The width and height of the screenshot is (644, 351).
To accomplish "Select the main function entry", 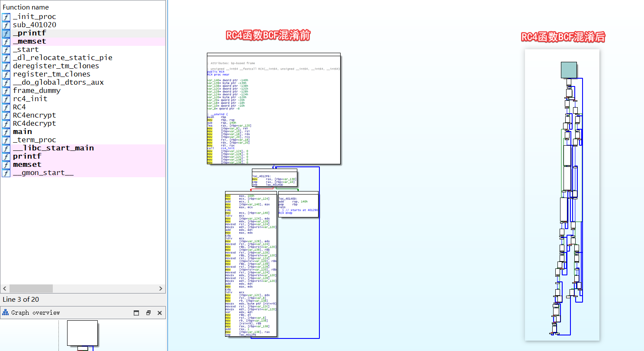I will (22, 132).
